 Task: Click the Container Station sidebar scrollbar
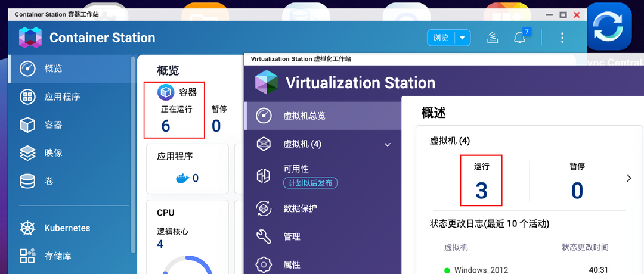(133, 155)
